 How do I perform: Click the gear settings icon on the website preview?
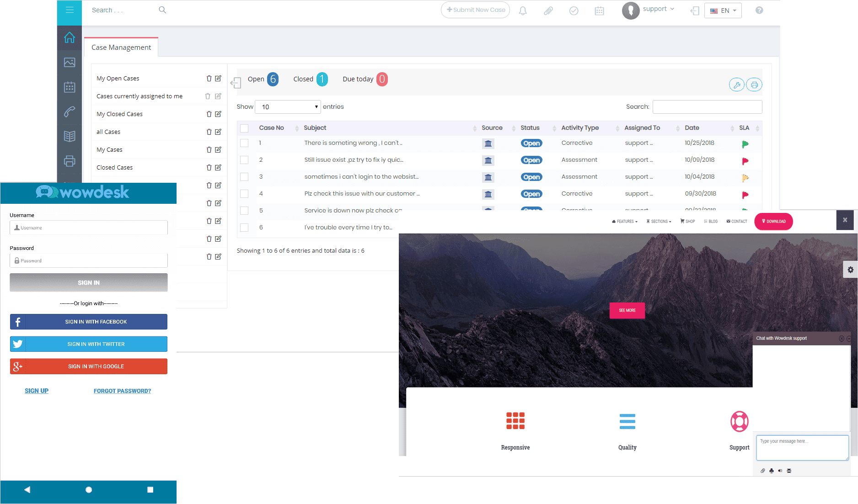coord(850,270)
